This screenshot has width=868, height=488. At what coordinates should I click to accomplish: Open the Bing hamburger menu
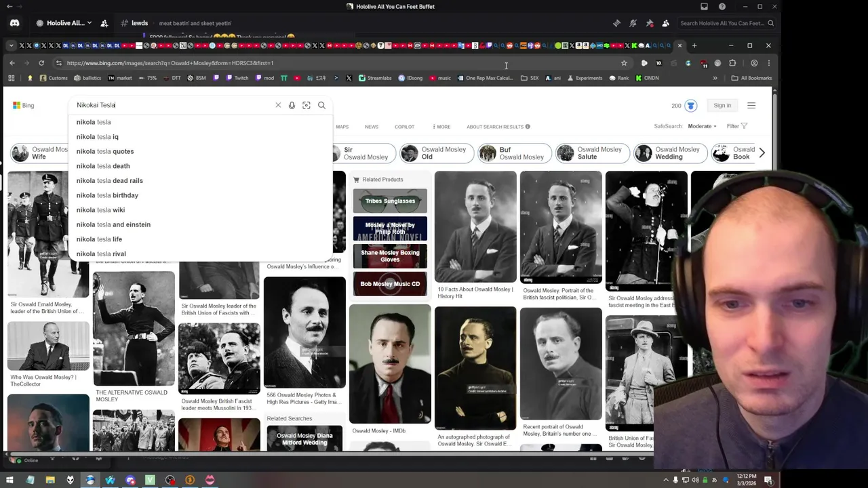click(x=751, y=105)
